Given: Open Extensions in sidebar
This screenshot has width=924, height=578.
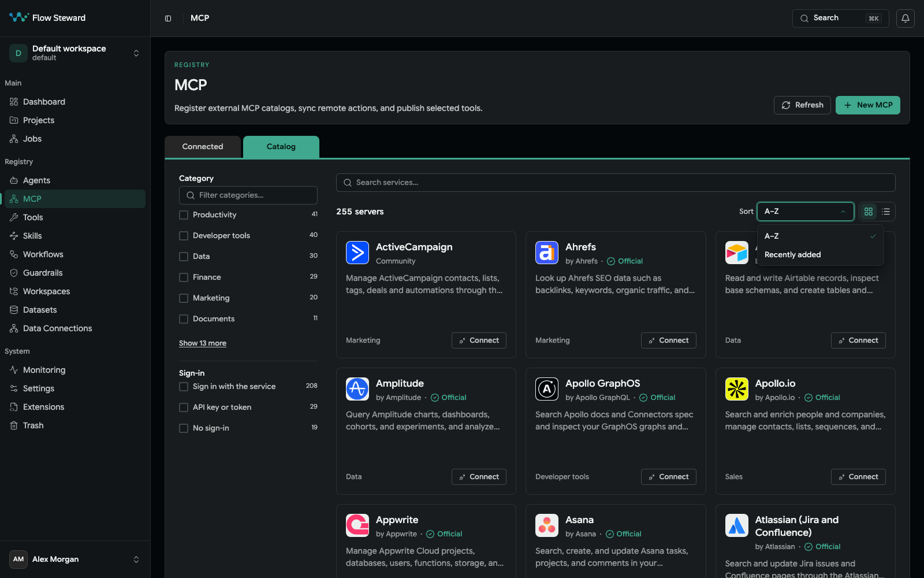Looking at the screenshot, I should click(75, 407).
